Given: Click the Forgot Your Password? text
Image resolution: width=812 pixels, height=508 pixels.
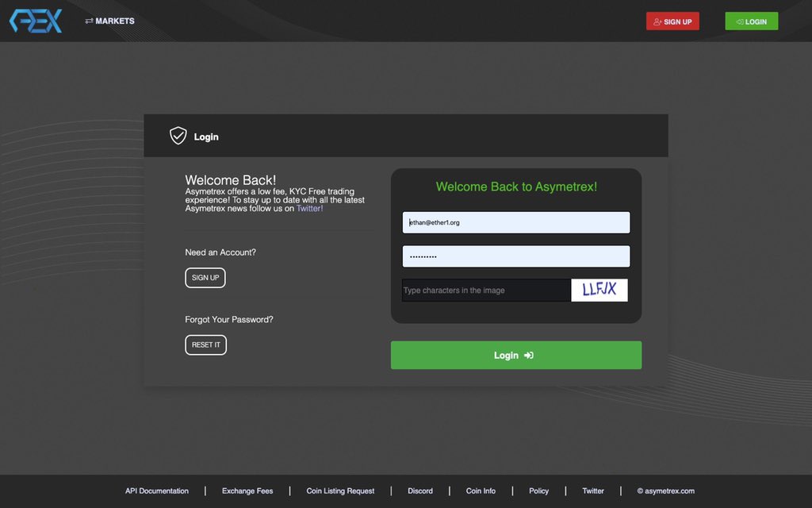Looking at the screenshot, I should (229, 319).
